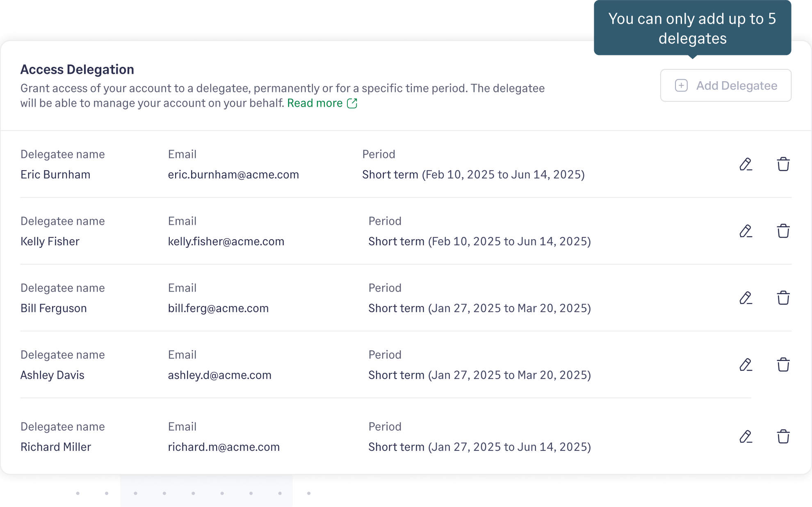Screen dimensions: 812x507
Task: Delete Richard Miller's delegation
Action: coord(784,436)
